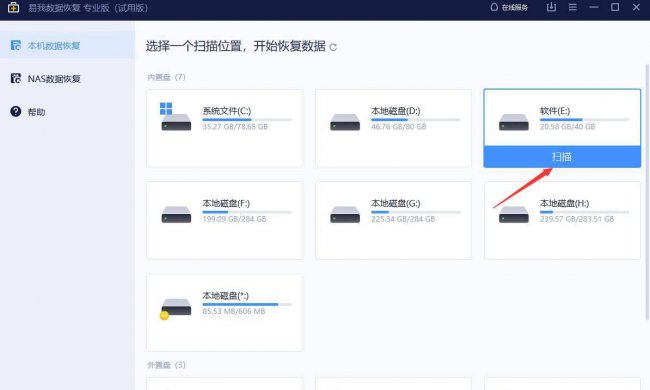Select the 本地磁盘(G:) label

[x=395, y=203]
